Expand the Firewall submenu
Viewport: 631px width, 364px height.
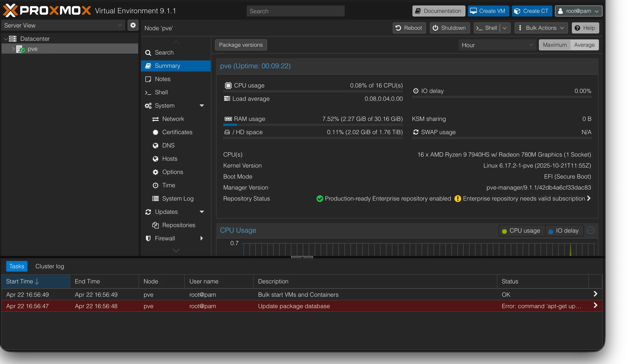coord(202,238)
